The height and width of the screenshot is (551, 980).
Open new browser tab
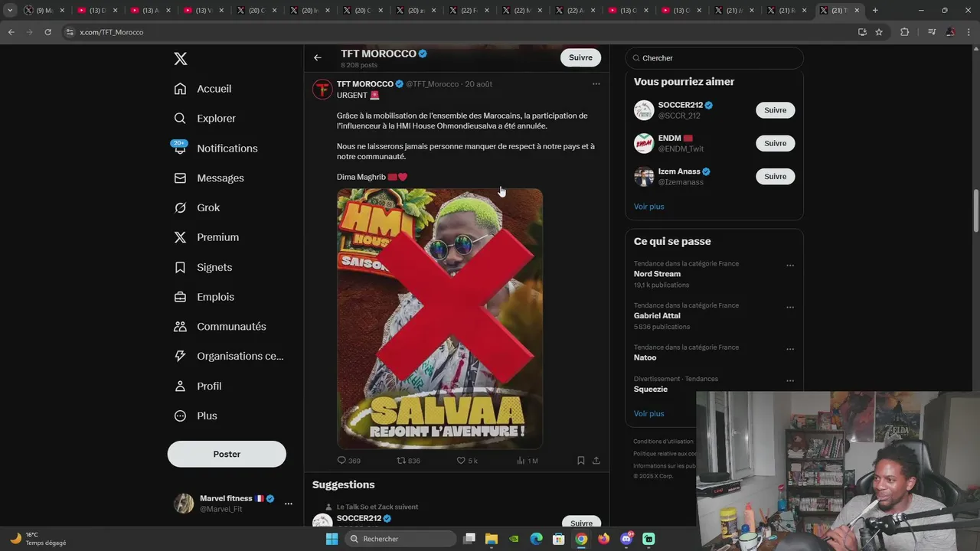[x=875, y=11]
